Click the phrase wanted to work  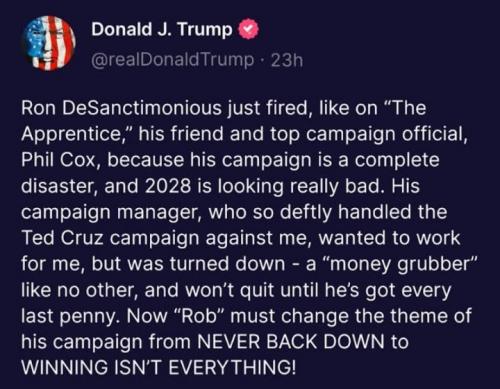(389, 238)
